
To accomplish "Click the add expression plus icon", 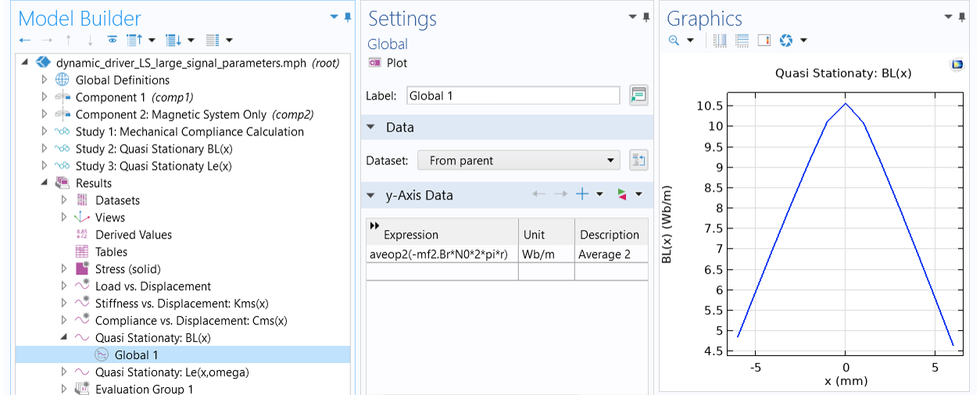I will [581, 195].
